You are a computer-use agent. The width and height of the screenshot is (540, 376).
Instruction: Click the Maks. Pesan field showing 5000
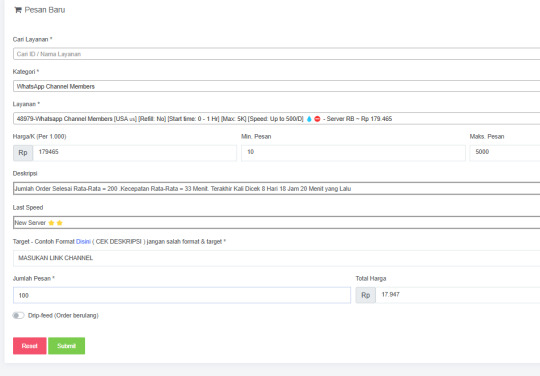click(x=505, y=153)
